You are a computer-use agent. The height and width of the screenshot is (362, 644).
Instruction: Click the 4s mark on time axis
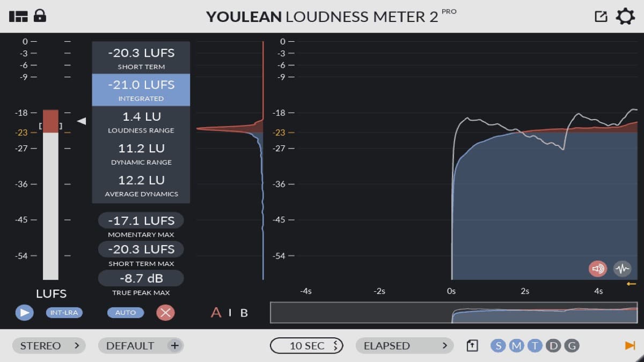(x=598, y=291)
